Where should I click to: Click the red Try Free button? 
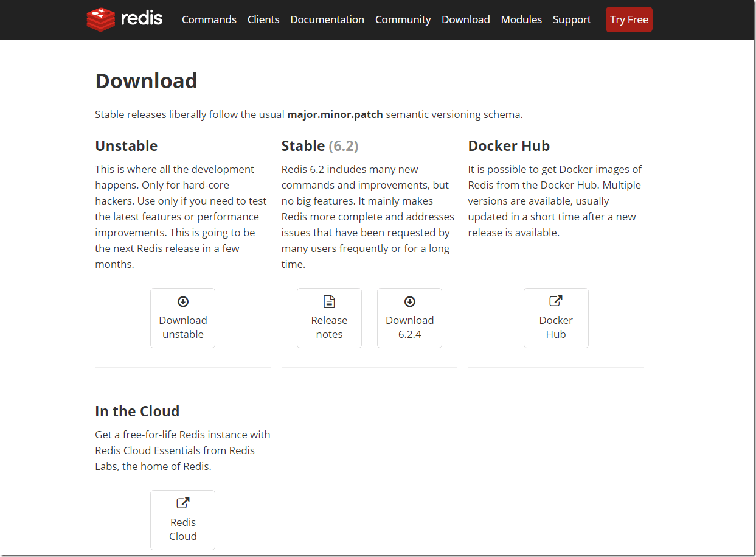pos(629,19)
